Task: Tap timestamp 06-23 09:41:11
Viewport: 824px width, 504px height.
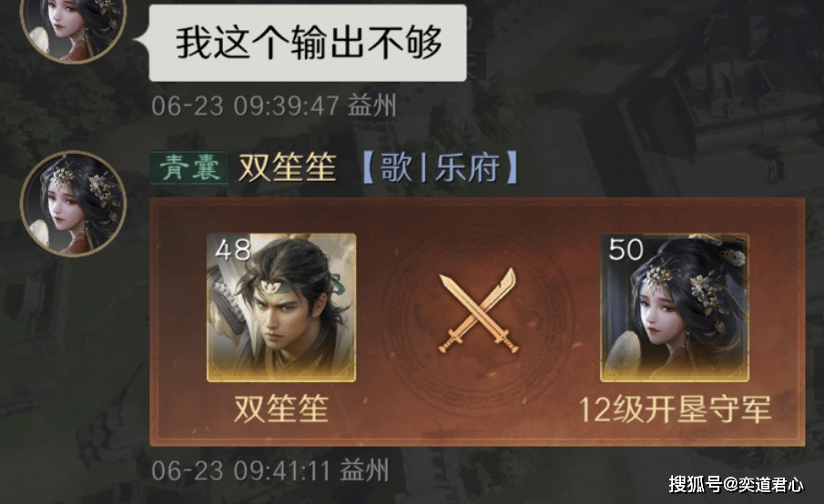Action: click(x=240, y=470)
